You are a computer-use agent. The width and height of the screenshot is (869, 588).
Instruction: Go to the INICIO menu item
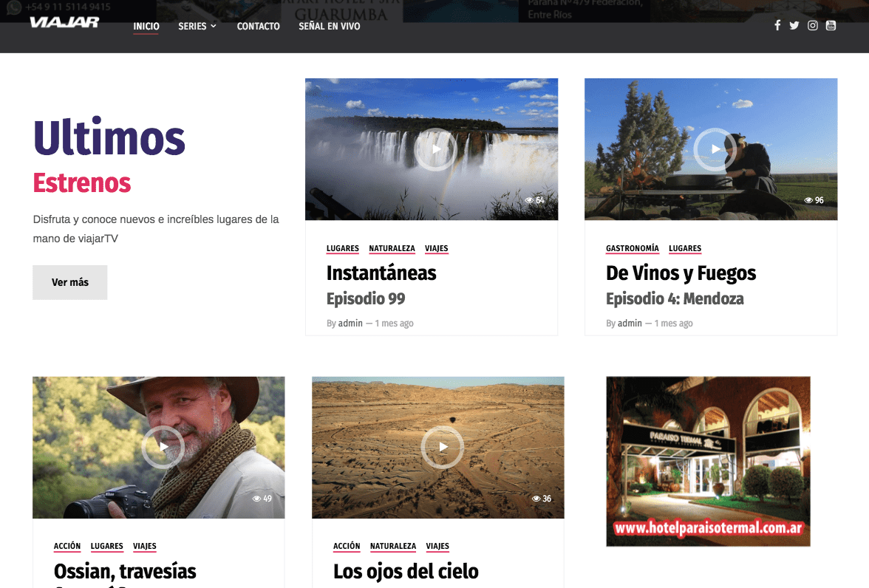tap(146, 27)
